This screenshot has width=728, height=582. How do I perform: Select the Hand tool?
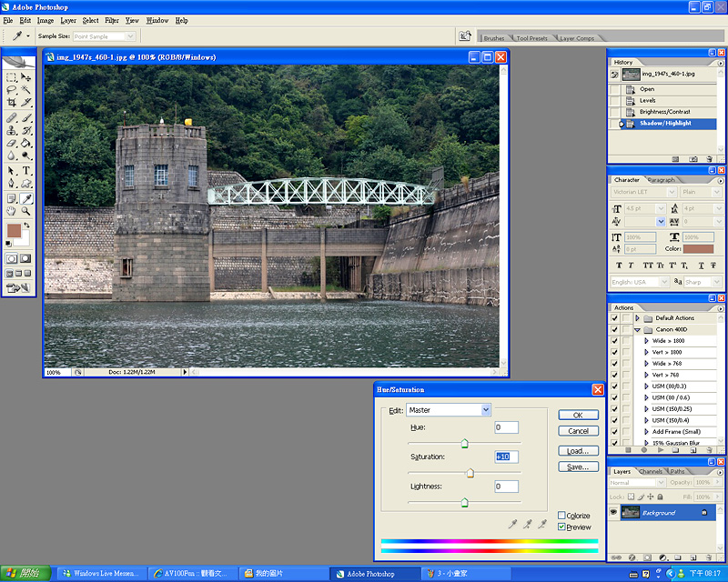click(11, 211)
